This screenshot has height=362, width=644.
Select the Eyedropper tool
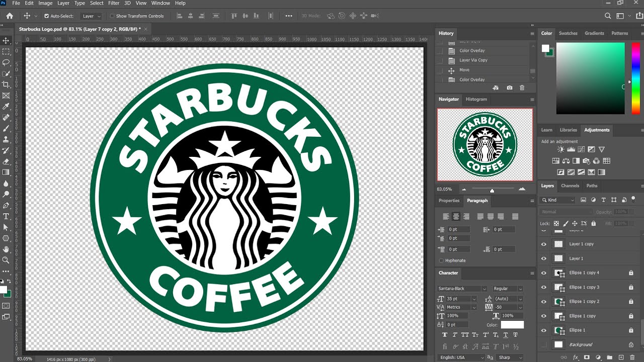(6, 107)
